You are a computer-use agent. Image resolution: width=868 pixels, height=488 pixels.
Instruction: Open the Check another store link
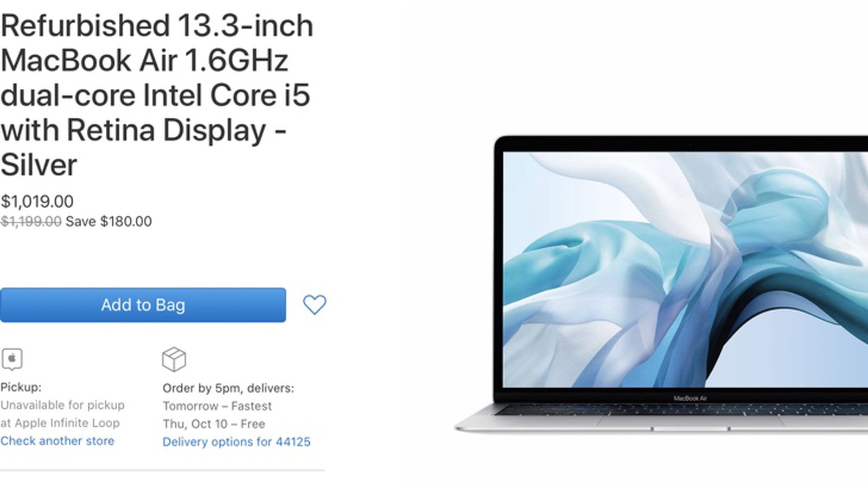click(x=57, y=441)
